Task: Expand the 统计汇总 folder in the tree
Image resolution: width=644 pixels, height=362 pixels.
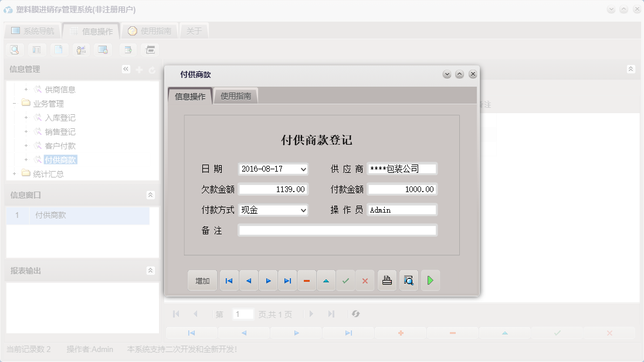Action: [13, 173]
